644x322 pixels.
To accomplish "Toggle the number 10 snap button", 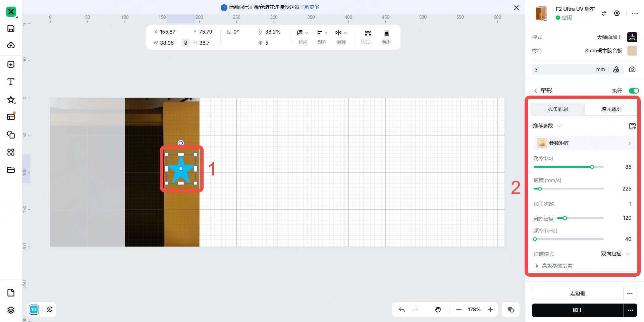I will [x=34, y=310].
